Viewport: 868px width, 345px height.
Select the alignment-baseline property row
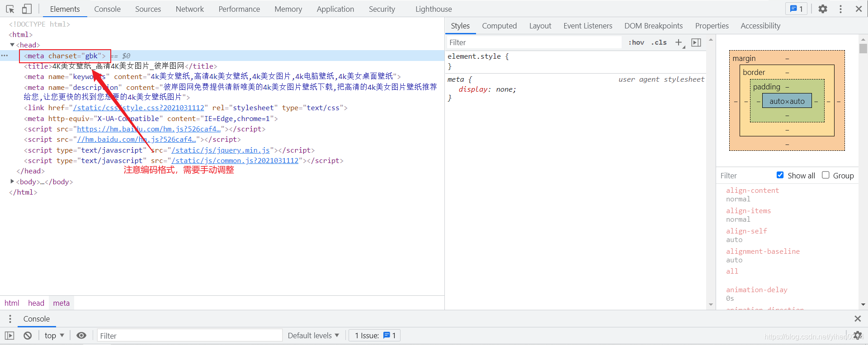pyautogui.click(x=787, y=256)
